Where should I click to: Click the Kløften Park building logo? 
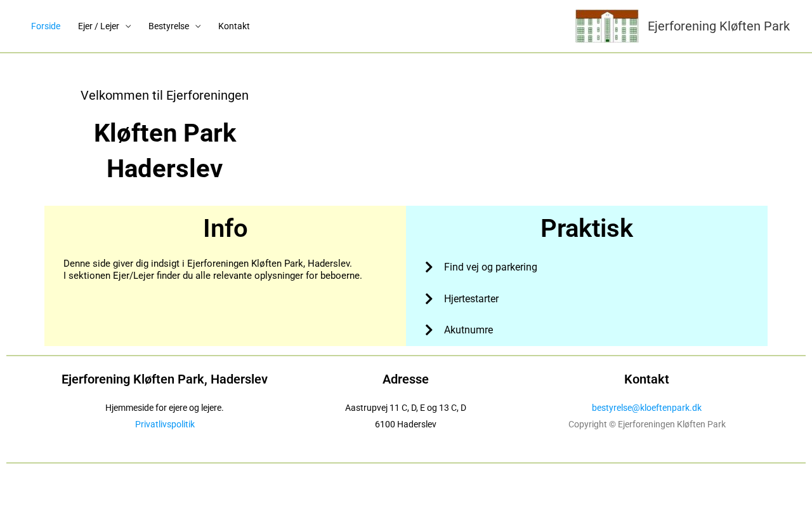pyautogui.click(x=607, y=26)
